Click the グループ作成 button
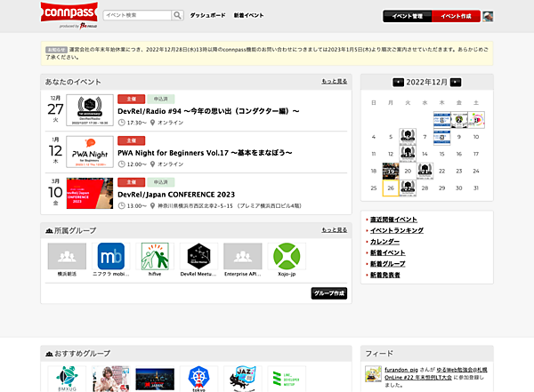 click(329, 293)
